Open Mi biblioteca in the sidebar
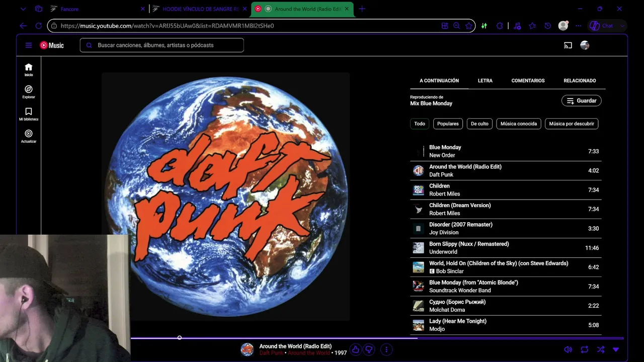644x362 pixels. [x=29, y=114]
